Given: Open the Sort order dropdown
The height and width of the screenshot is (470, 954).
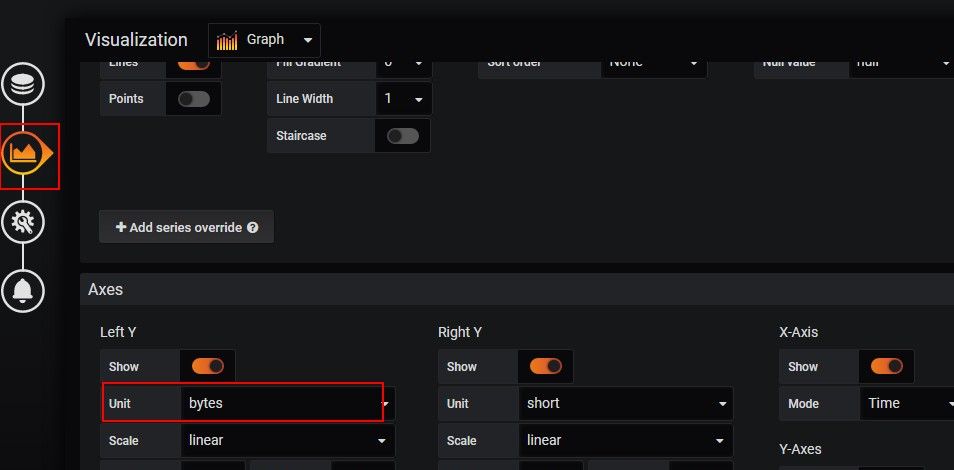Looking at the screenshot, I should click(654, 67).
